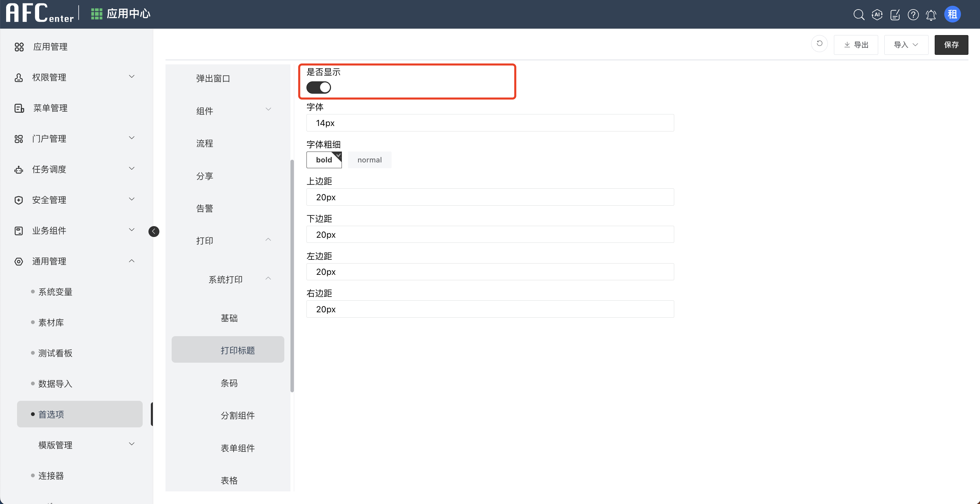Viewport: 980px width, 504px height.
Task: Click the blue user avatar icon
Action: tap(952, 14)
